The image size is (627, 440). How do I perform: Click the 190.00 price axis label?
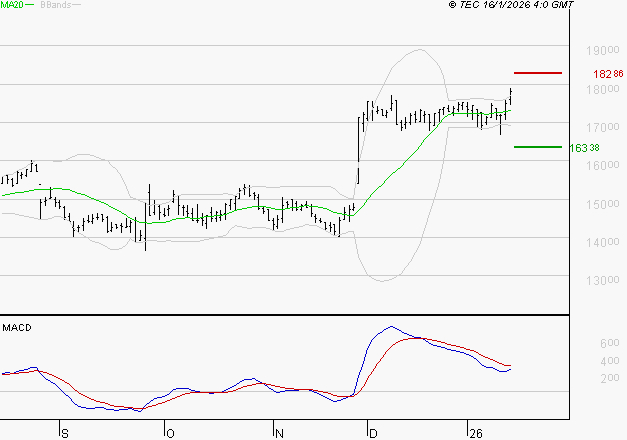click(603, 50)
